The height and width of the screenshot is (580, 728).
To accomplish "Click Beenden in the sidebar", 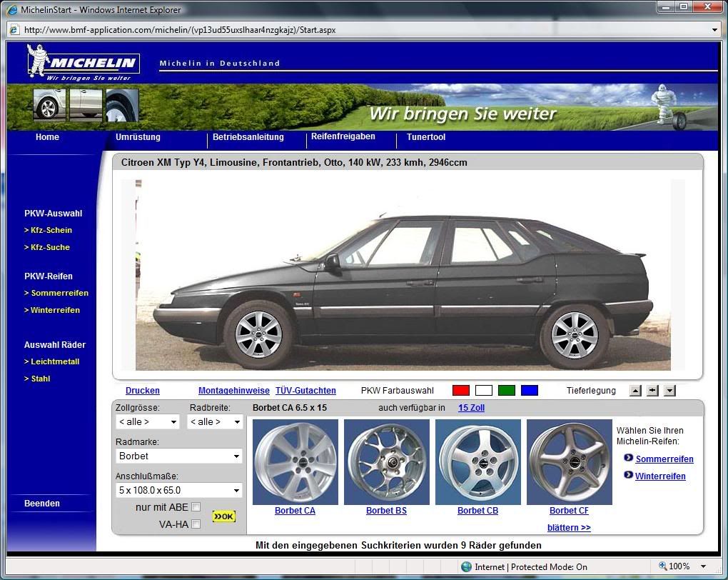I will [x=42, y=504].
